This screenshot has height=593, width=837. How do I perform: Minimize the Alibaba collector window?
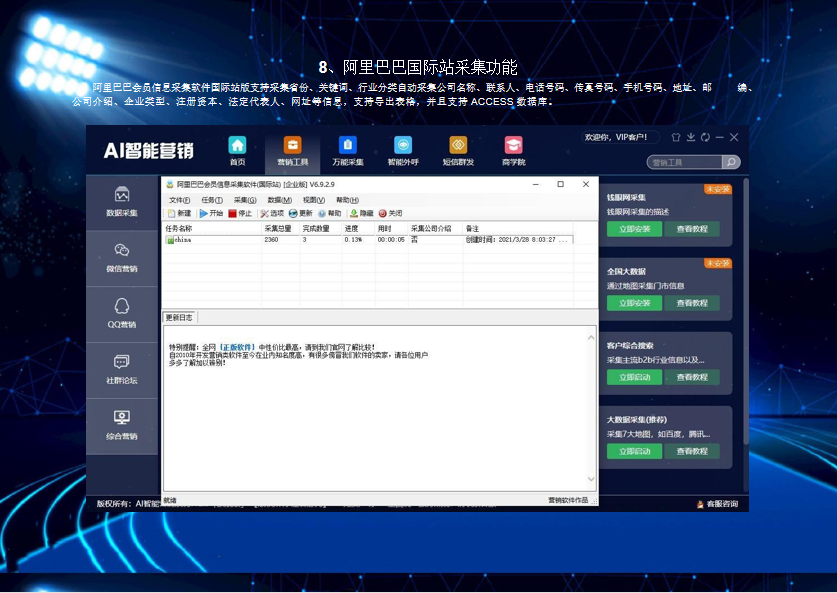[x=536, y=184]
